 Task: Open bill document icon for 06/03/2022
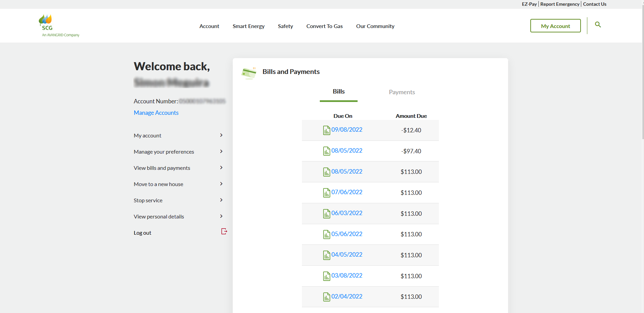click(326, 213)
